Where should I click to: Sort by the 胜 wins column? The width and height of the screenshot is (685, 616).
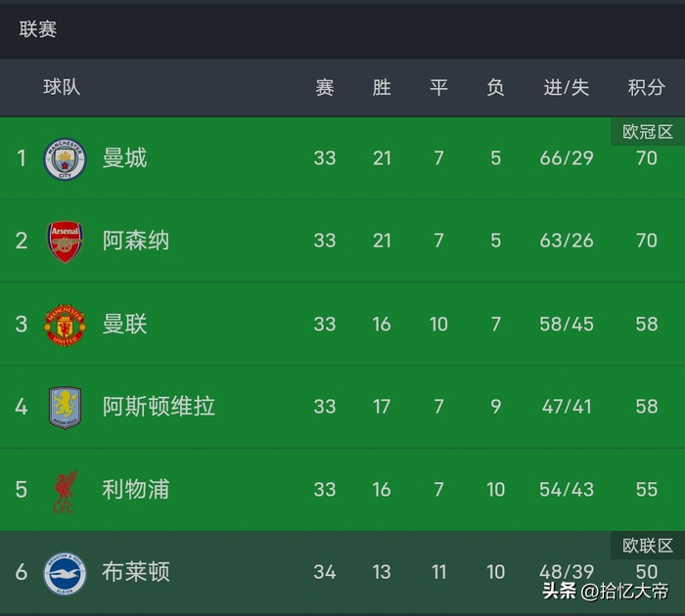pyautogui.click(x=382, y=87)
